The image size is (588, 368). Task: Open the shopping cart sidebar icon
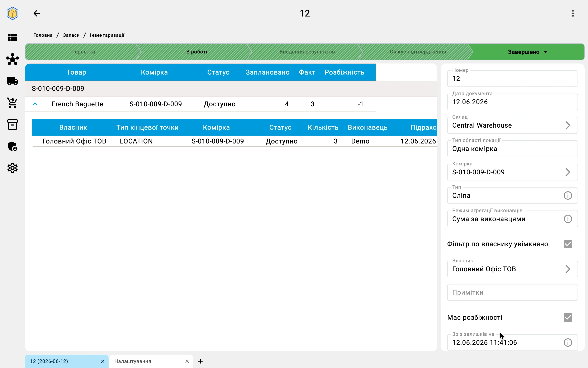12,103
